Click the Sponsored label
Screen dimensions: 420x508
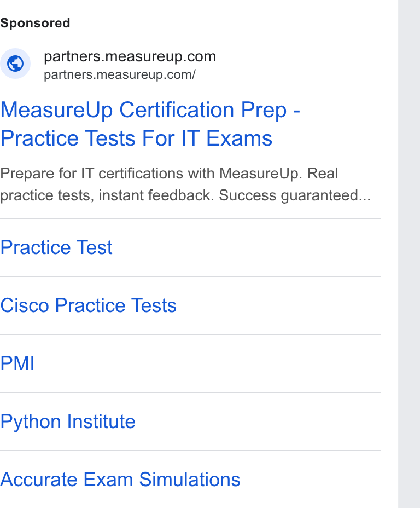pyautogui.click(x=35, y=24)
